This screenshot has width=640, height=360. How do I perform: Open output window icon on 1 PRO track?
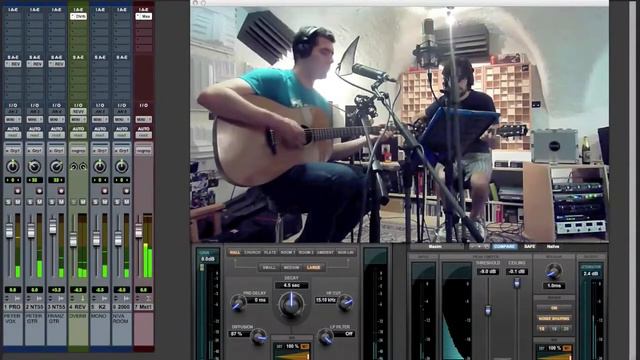tap(18, 299)
